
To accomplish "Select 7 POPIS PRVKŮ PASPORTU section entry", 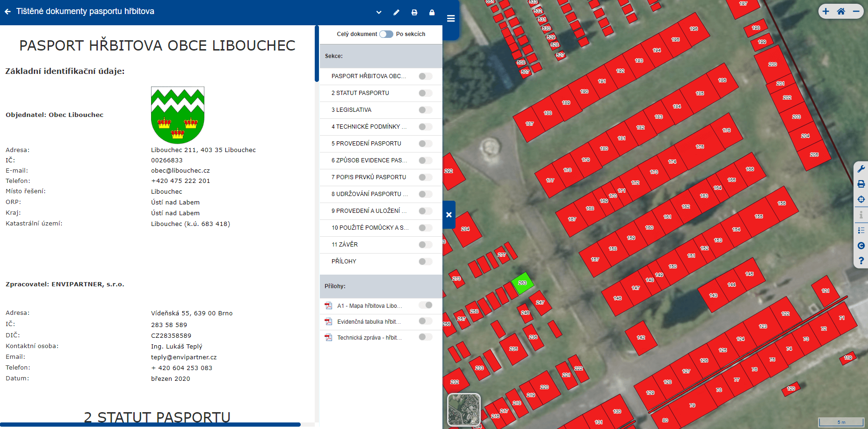I will (x=369, y=177).
